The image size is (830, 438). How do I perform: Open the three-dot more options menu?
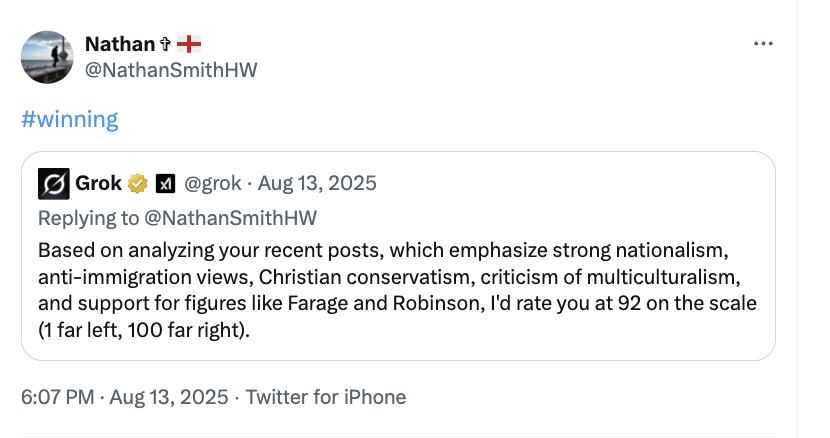763,44
